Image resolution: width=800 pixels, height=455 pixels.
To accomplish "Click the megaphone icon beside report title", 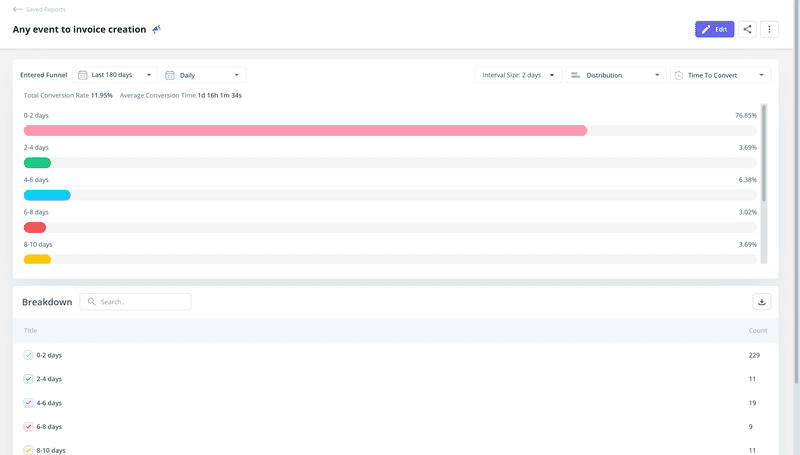I will (x=156, y=30).
